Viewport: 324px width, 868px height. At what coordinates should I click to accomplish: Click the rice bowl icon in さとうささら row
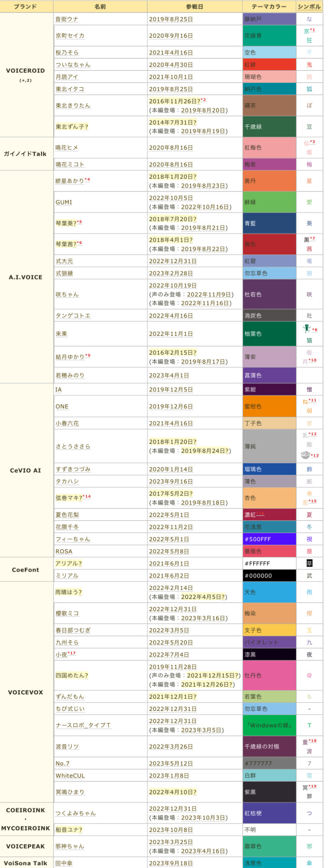[x=305, y=455]
